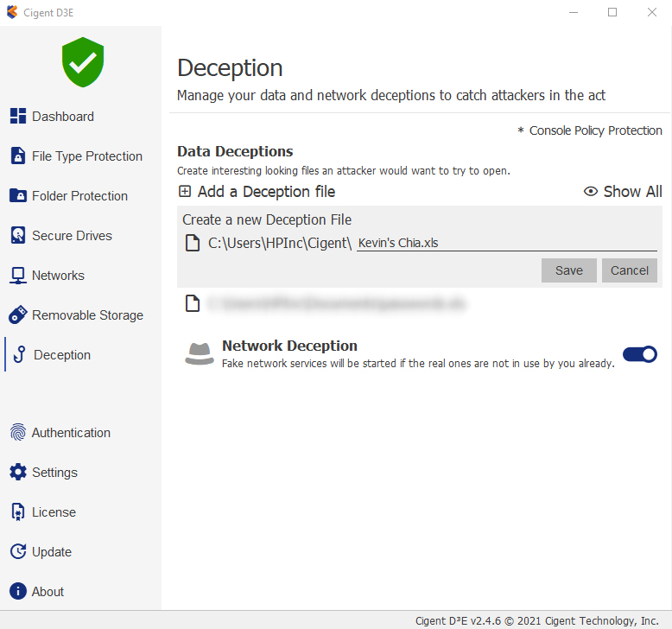Maximize the Cigent D3E window
Screen dimensions: 672x629
coord(612,12)
